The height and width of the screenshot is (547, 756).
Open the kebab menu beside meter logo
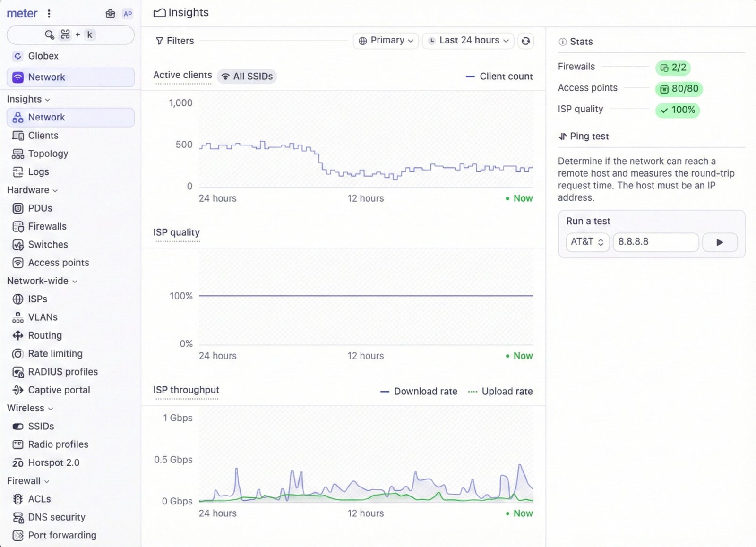(49, 14)
